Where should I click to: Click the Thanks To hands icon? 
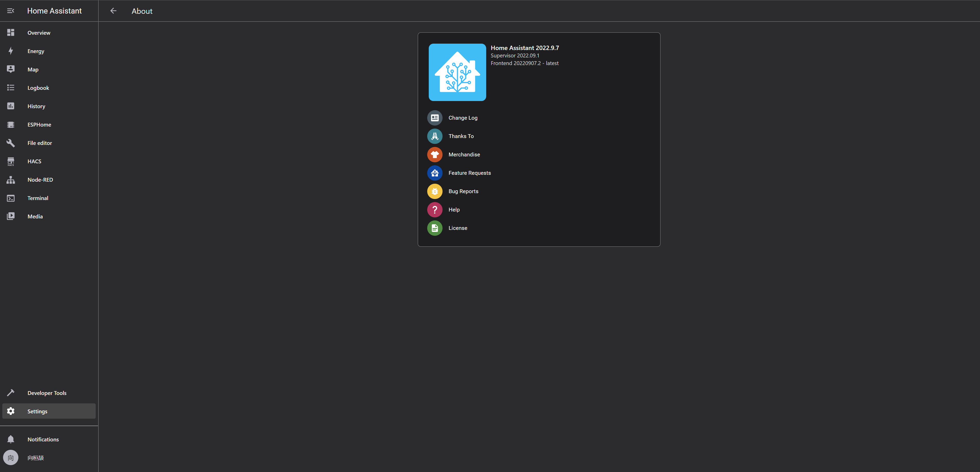point(435,136)
